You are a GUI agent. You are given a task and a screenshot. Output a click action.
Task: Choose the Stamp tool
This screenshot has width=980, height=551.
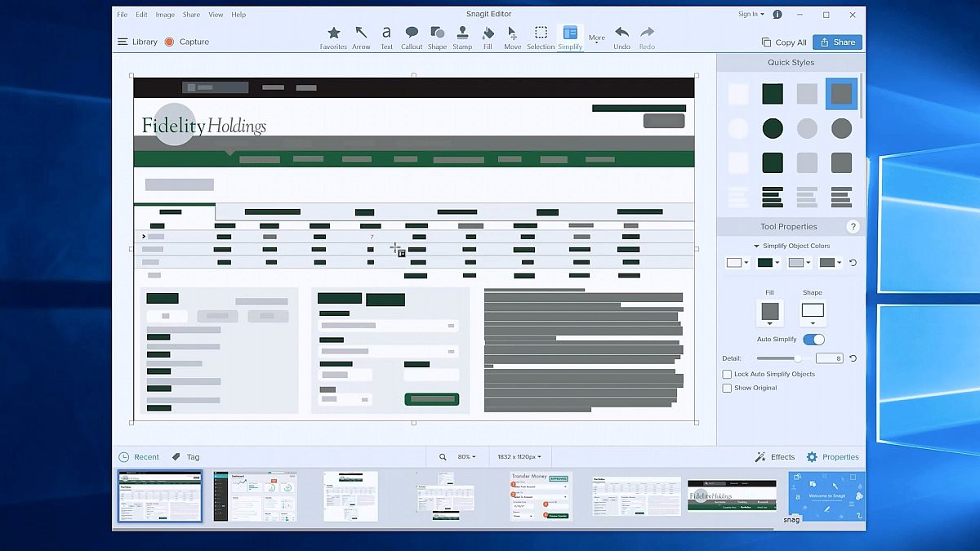[x=462, y=37]
